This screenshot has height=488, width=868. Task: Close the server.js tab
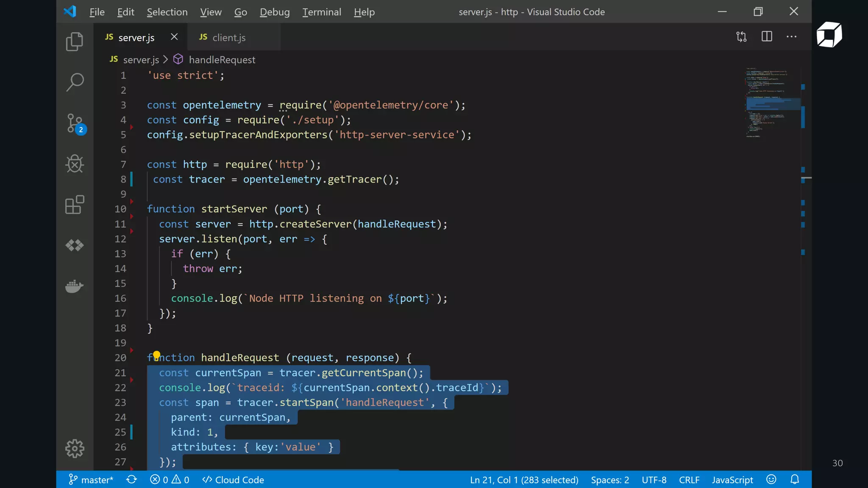coord(174,37)
